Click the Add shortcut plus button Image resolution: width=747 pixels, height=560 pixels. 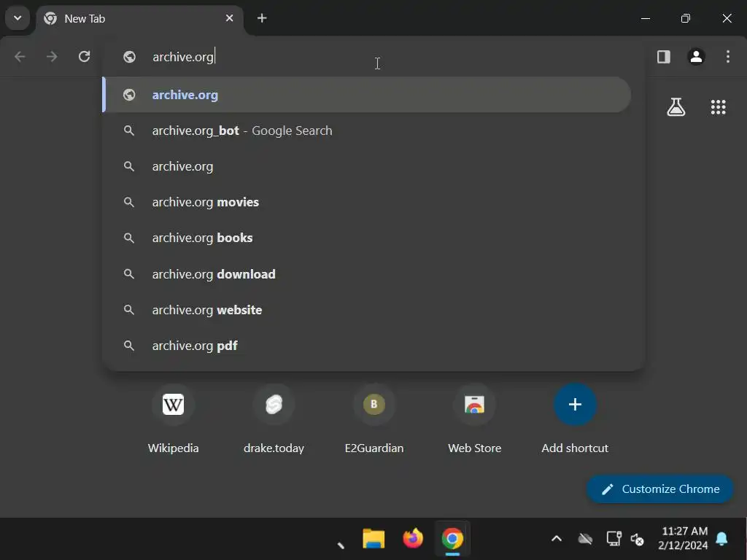(575, 405)
